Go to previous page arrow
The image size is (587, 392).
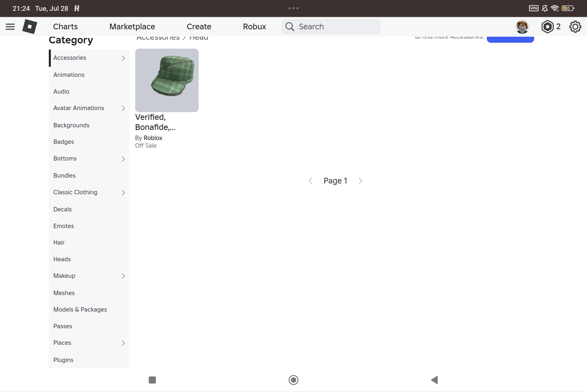click(x=310, y=181)
